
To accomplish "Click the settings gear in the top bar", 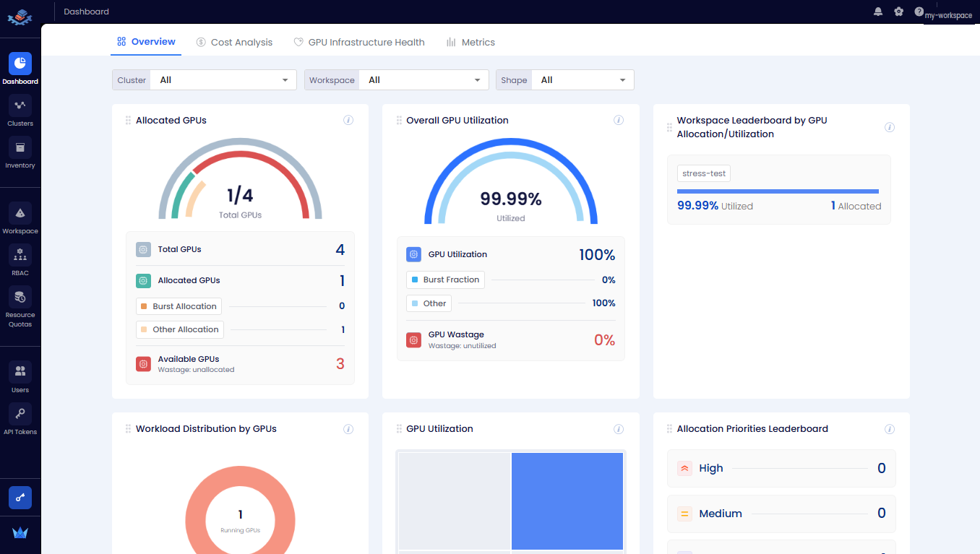I will click(x=898, y=12).
